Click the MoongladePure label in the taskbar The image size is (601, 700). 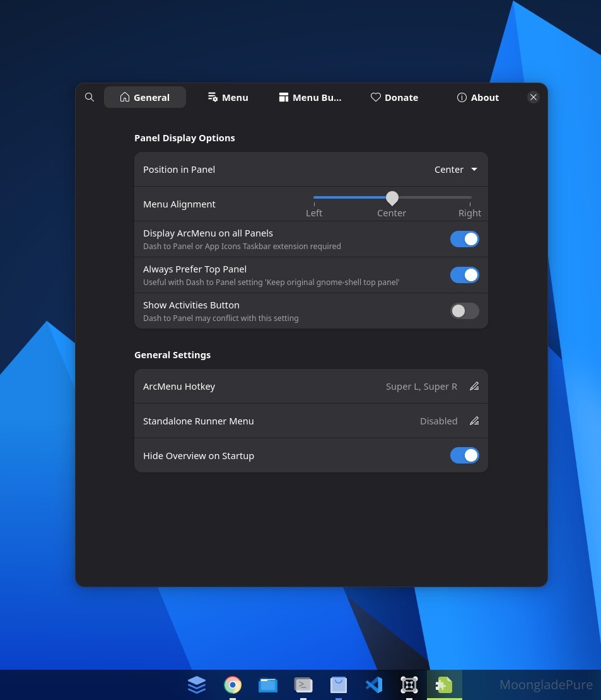point(546,684)
